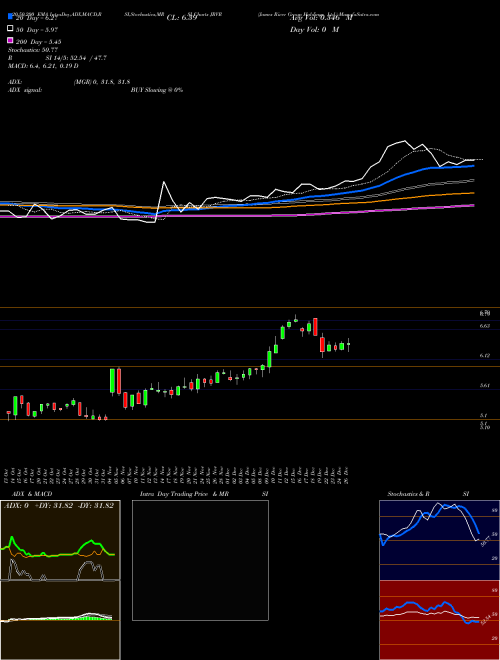The width and height of the screenshot is (500, 660).
Task: Click the red RSI chart panel
Action: (439, 620)
